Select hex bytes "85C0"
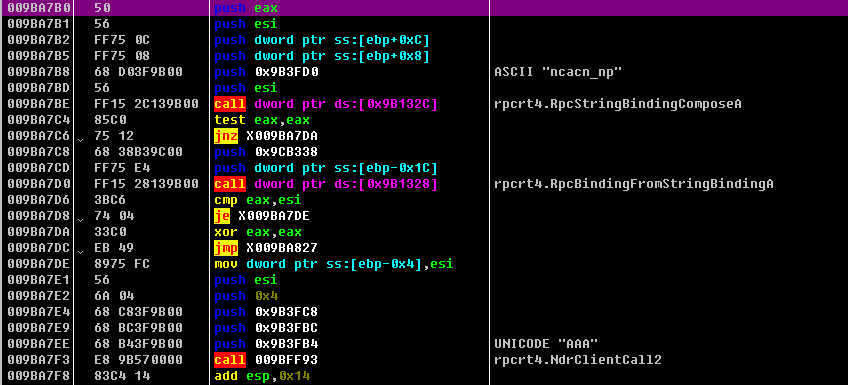Image resolution: width=848 pixels, height=385 pixels. (x=110, y=120)
